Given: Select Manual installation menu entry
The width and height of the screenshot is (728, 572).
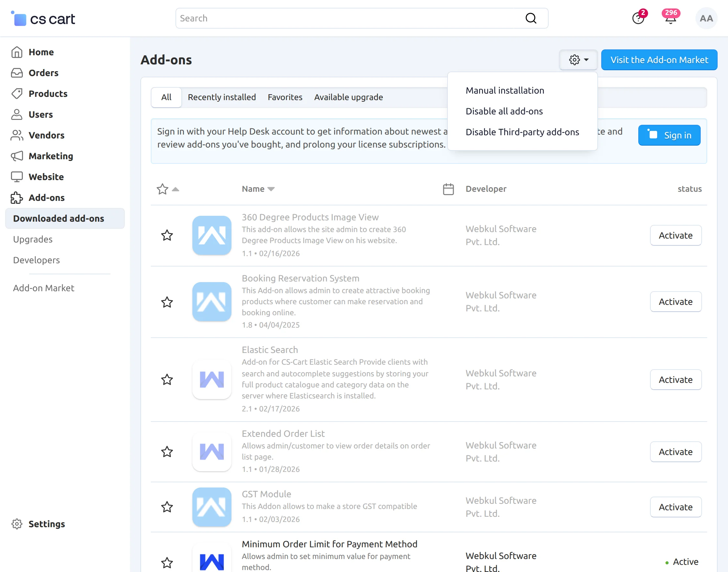Looking at the screenshot, I should (x=505, y=90).
